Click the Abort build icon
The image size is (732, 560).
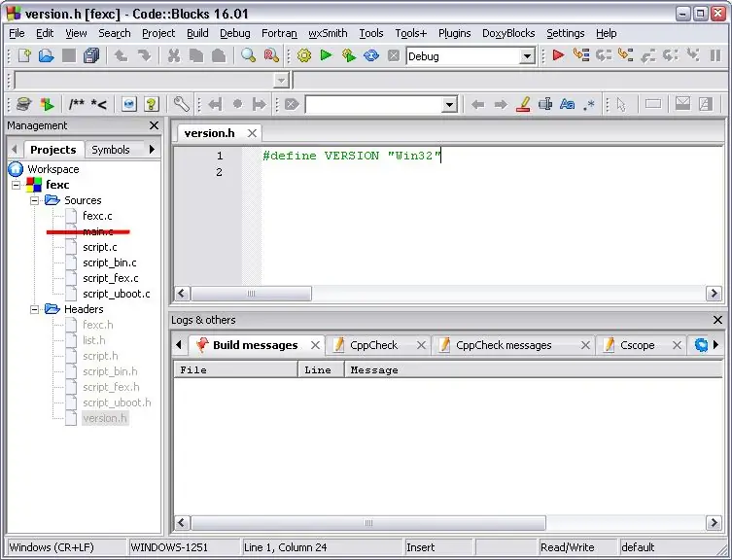coord(394,55)
